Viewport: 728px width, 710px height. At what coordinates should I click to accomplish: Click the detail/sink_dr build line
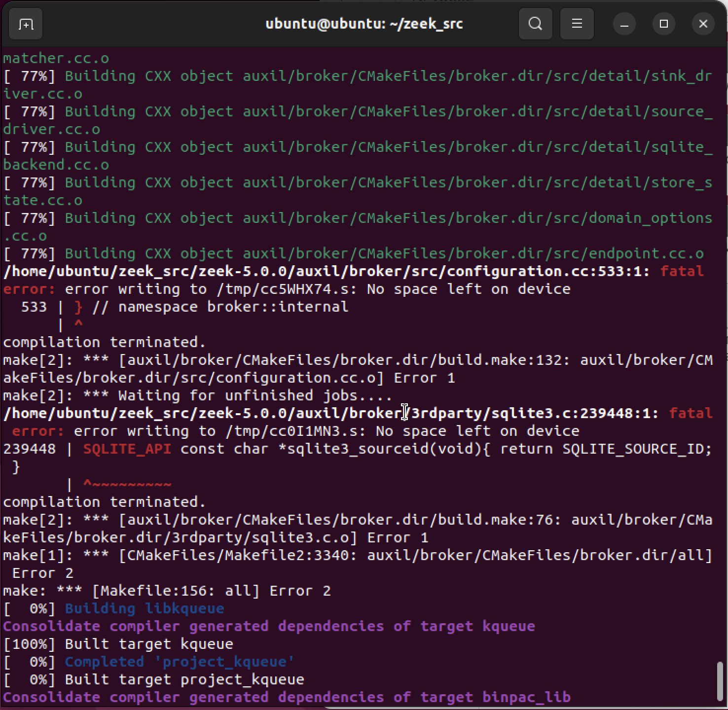tap(358, 85)
